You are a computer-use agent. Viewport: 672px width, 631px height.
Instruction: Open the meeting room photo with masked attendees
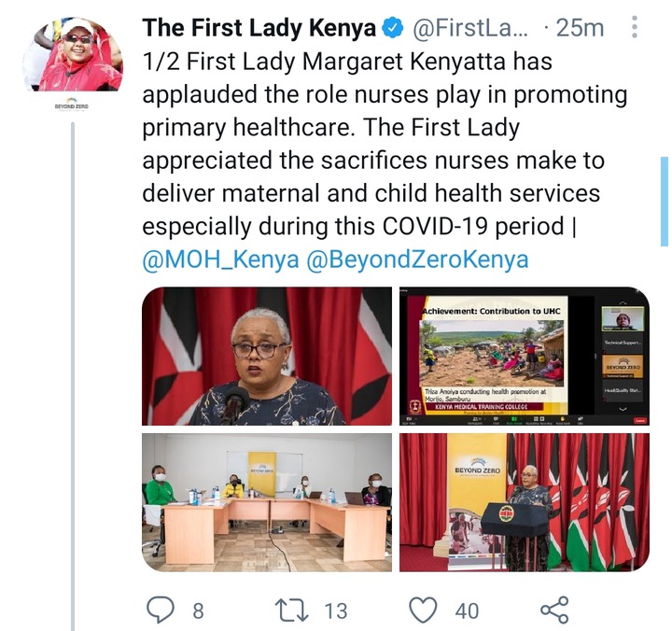click(267, 502)
